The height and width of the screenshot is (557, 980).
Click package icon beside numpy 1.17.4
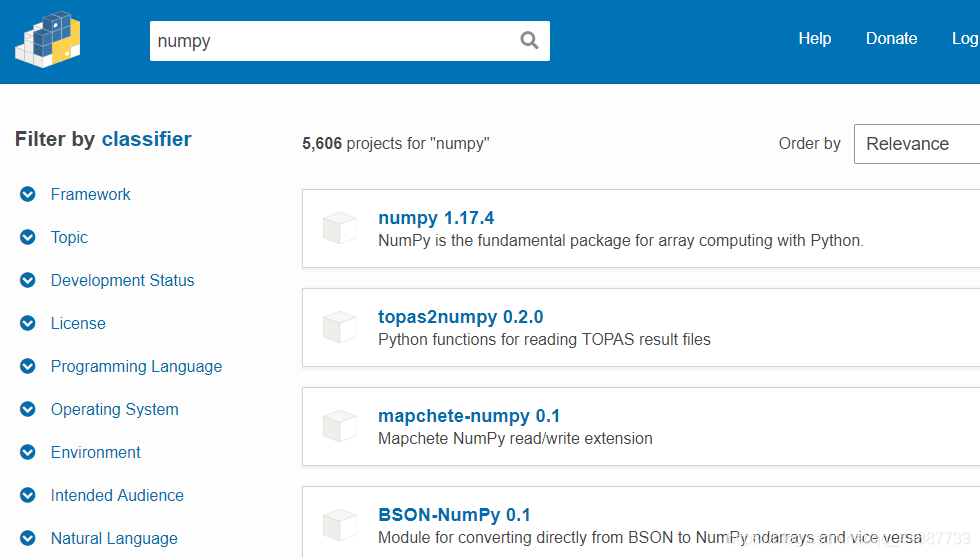click(x=340, y=228)
